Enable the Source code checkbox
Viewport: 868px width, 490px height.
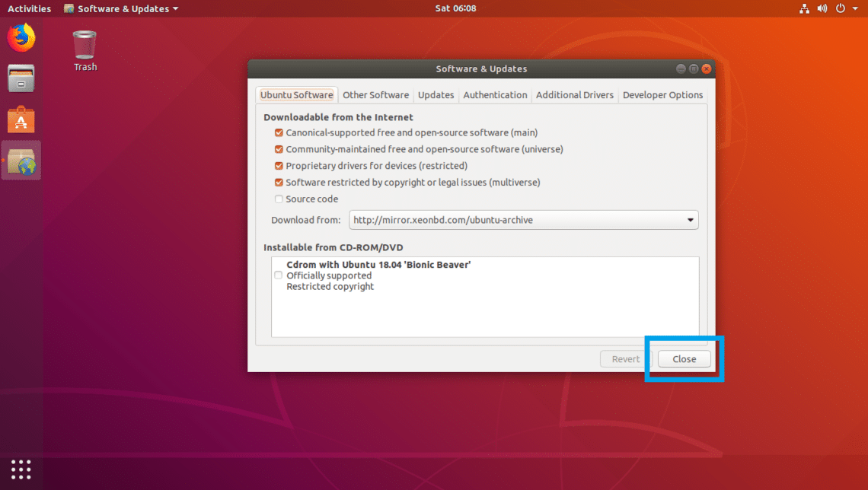pos(279,199)
